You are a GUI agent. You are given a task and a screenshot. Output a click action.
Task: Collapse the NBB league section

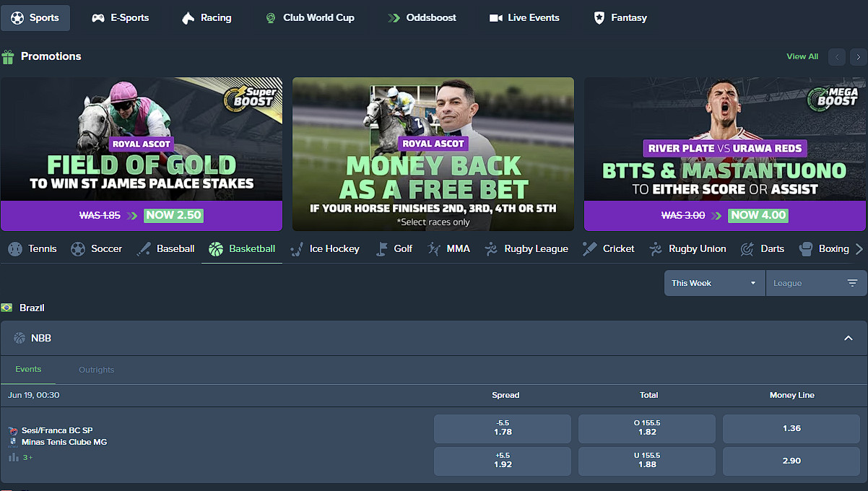click(849, 338)
